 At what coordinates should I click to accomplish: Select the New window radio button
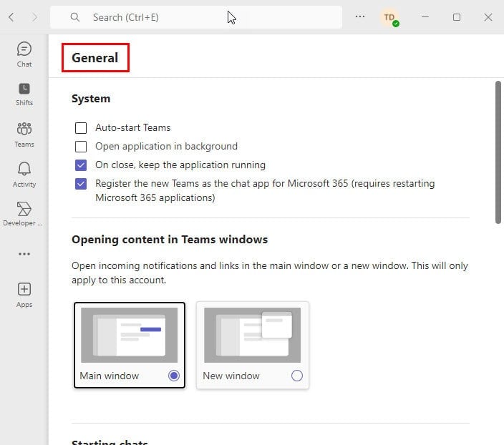click(x=296, y=376)
